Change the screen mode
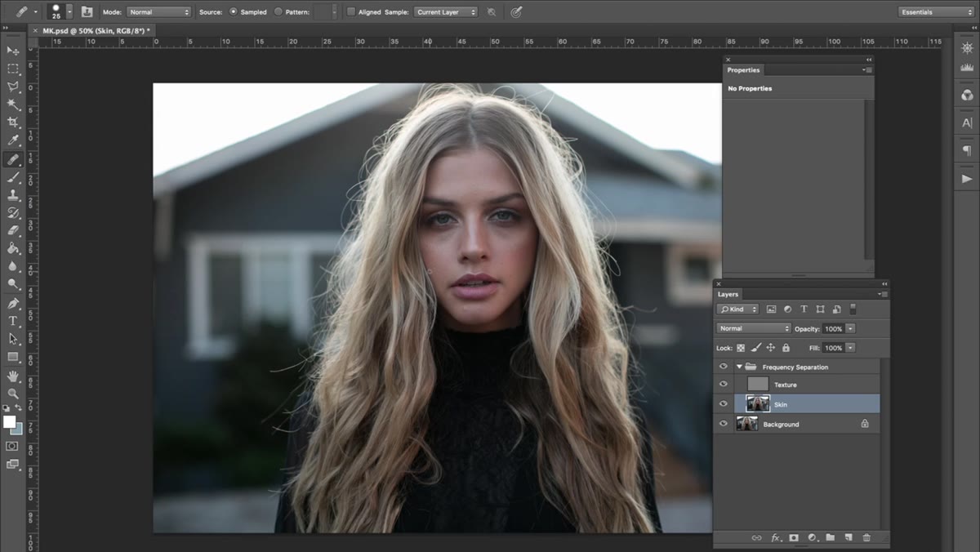Screen dimensions: 980x552 click(12, 464)
